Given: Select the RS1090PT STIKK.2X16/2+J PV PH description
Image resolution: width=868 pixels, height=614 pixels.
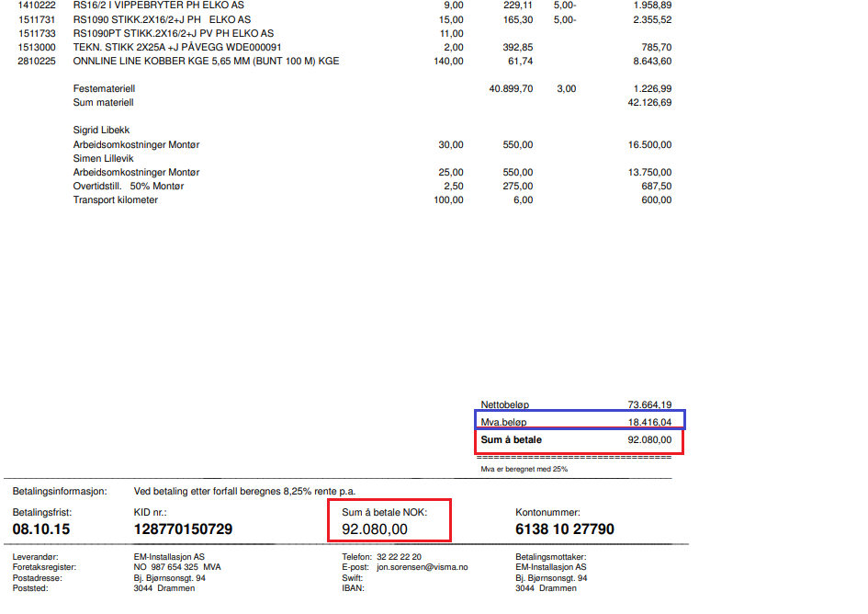Looking at the screenshot, I should [x=174, y=33].
